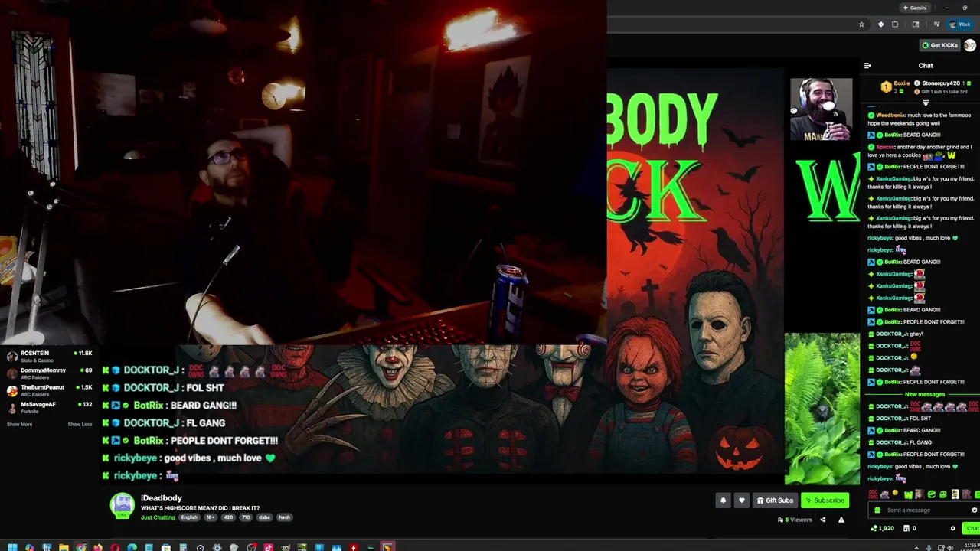980x551 pixels.
Task: Click the Weedtronix username in chat
Action: click(890, 116)
